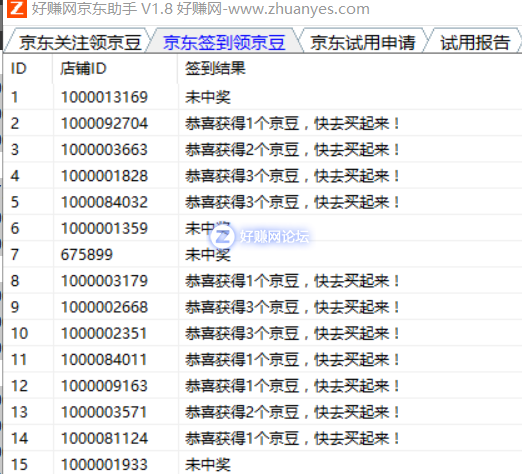Click ID number 13 in first column
Screen dimensions: 522x474
pyautogui.click(x=19, y=412)
